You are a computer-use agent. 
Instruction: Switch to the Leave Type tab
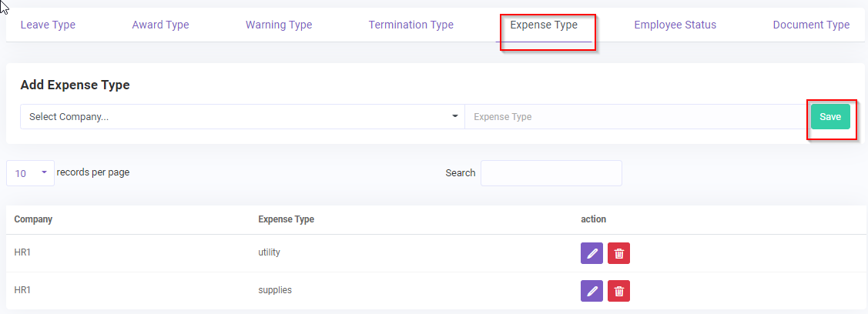click(48, 25)
